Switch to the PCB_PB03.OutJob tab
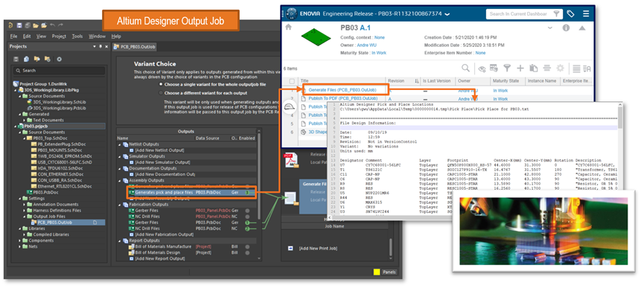Image resolution: width=644 pixels, height=294 pixels. 134,47
